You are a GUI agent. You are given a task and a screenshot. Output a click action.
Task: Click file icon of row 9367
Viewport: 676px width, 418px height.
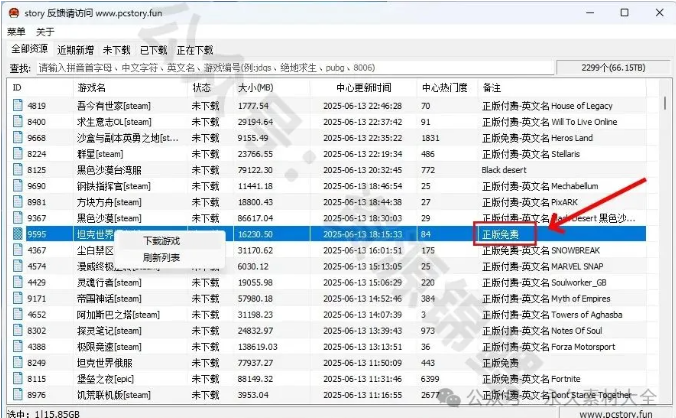tap(18, 218)
